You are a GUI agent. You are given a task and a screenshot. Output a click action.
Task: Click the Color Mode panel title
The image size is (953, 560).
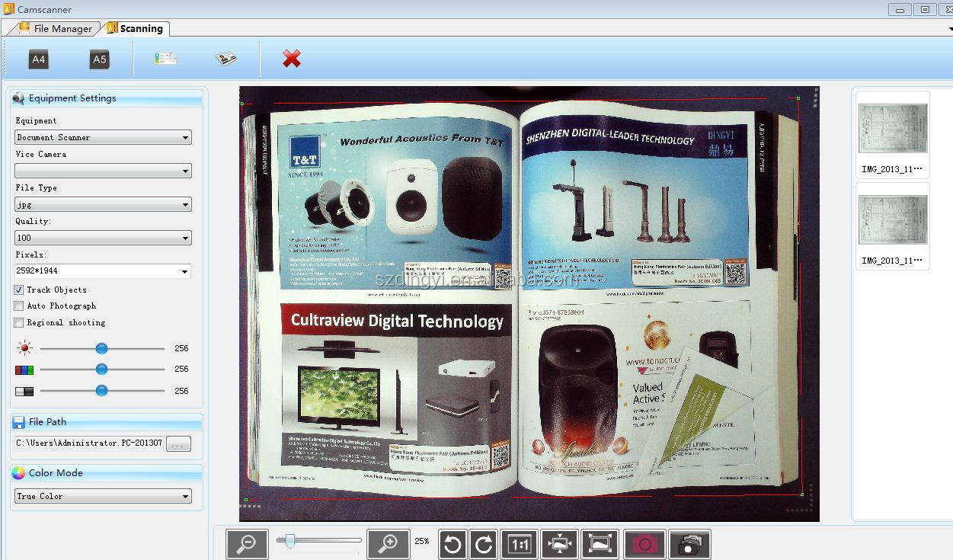pyautogui.click(x=56, y=473)
